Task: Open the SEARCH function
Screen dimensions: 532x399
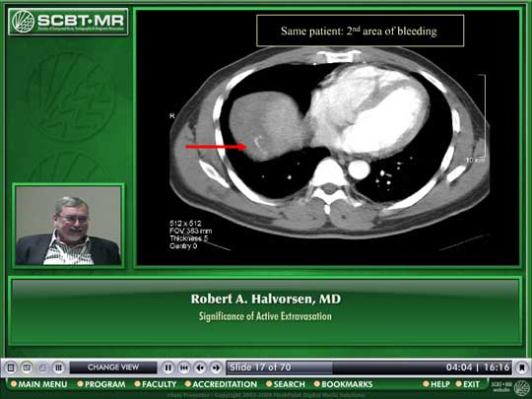Action: coord(286,384)
